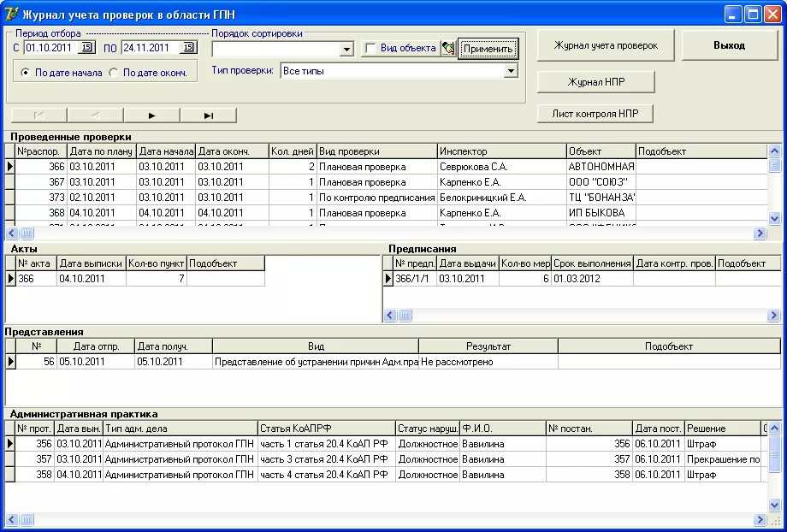The height and width of the screenshot is (532, 787).
Task: Expand the Тип проверки combo box
Action: point(511,71)
